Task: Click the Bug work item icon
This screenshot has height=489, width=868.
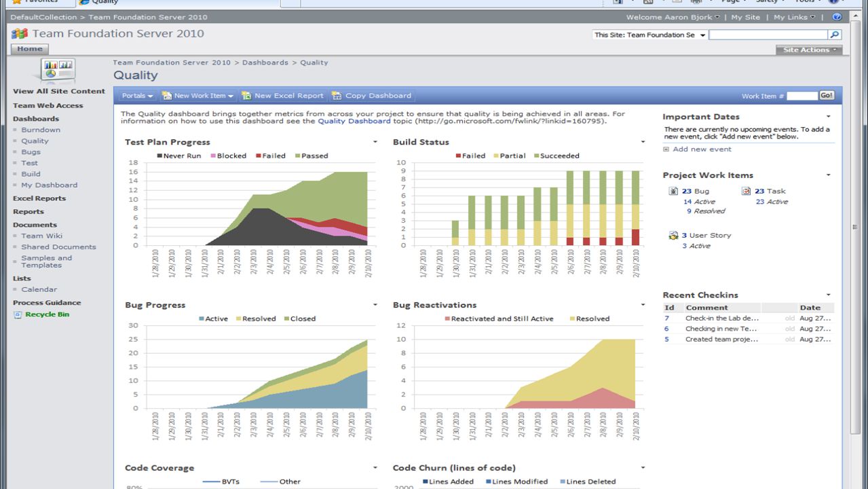Action: [674, 192]
